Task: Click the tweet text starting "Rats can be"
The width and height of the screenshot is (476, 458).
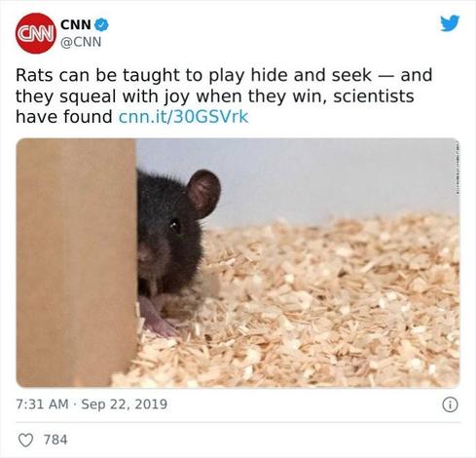Action: pyautogui.click(x=224, y=95)
